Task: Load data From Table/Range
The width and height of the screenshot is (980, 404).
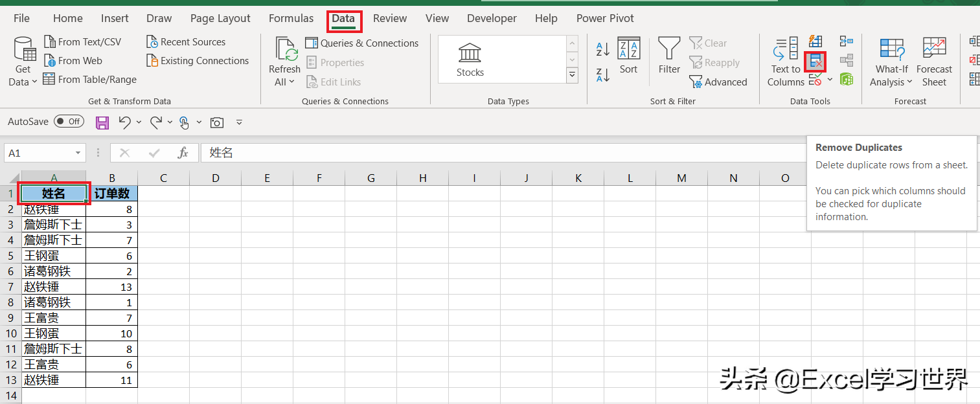Action: 90,80
